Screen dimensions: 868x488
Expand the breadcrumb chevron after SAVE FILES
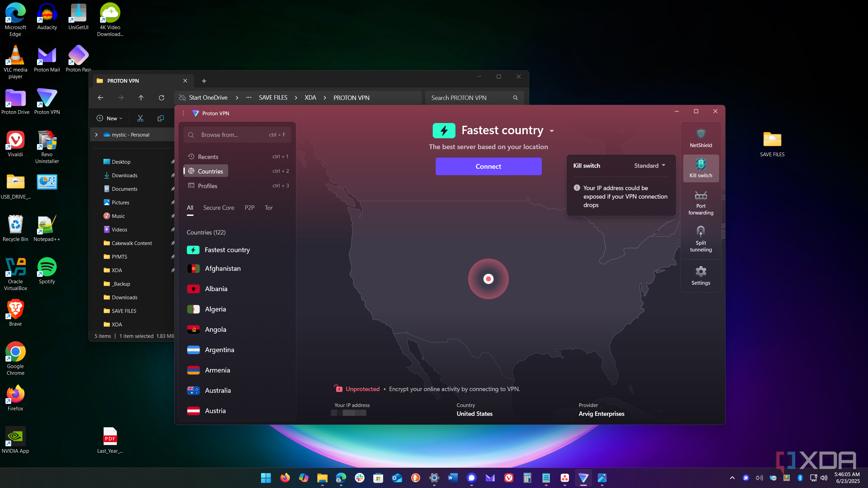296,98
